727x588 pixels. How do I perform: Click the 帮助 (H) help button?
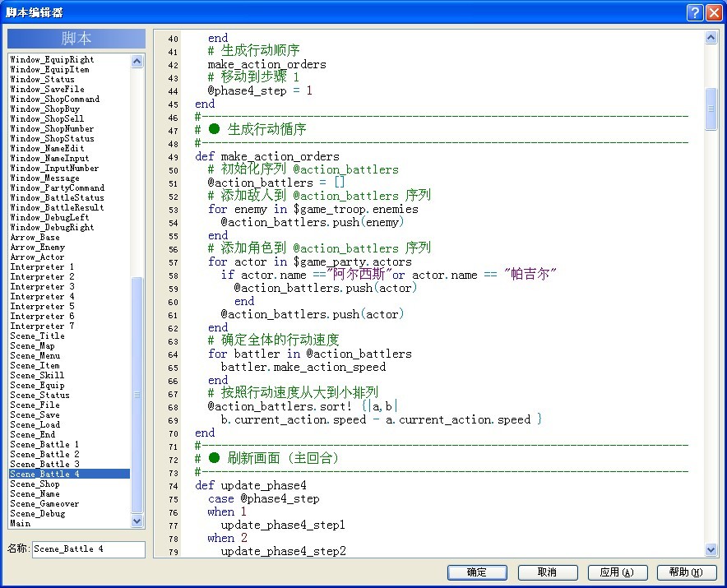687,572
